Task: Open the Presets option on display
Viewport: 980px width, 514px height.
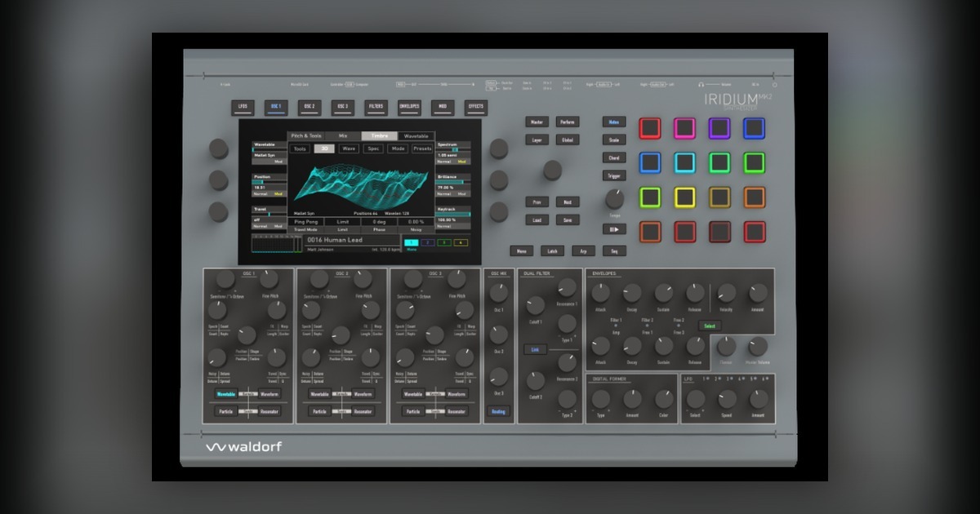Action: 422,148
